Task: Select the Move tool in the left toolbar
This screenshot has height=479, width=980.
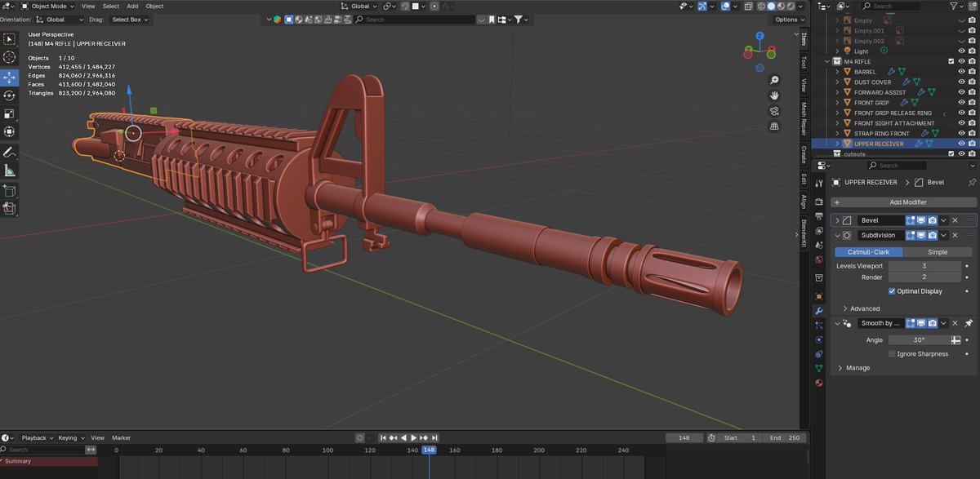Action: tap(9, 78)
